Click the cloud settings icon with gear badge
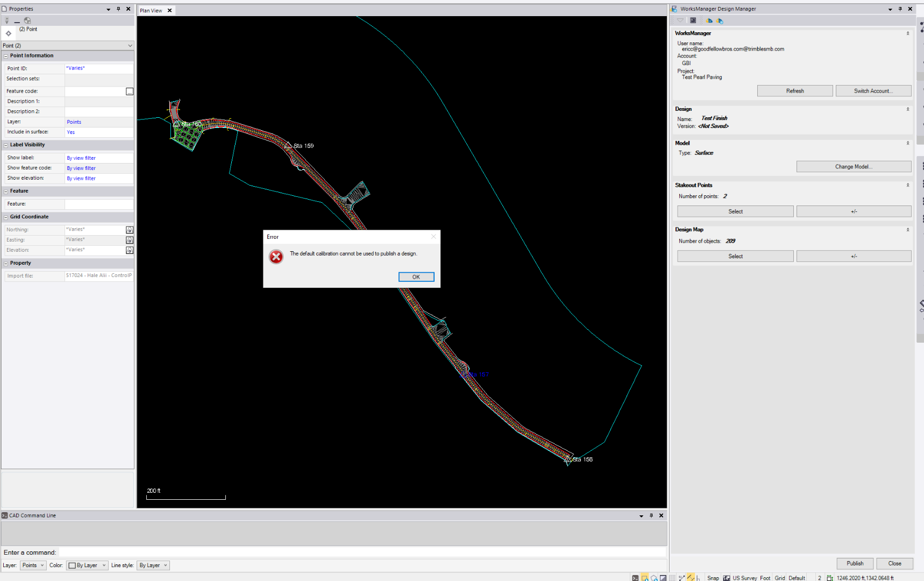 [x=720, y=20]
